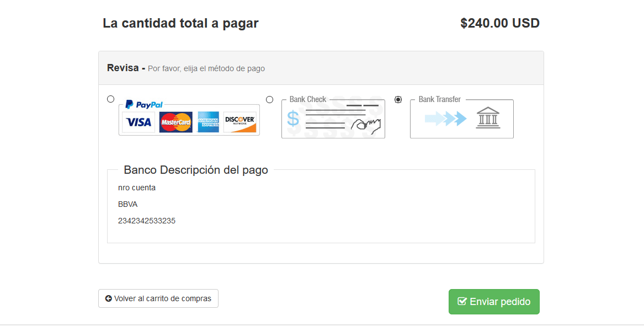Click the $240.00 USD total amount
The height and width of the screenshot is (326, 644).
coord(500,23)
